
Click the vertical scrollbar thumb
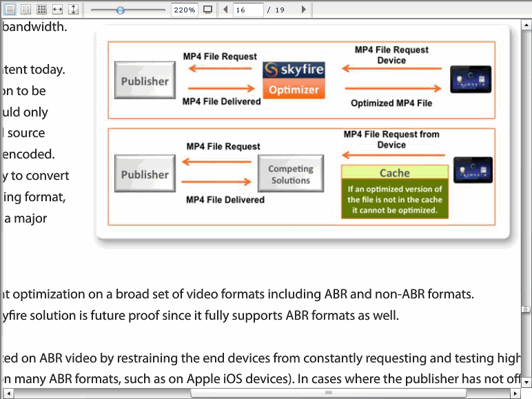point(526,309)
